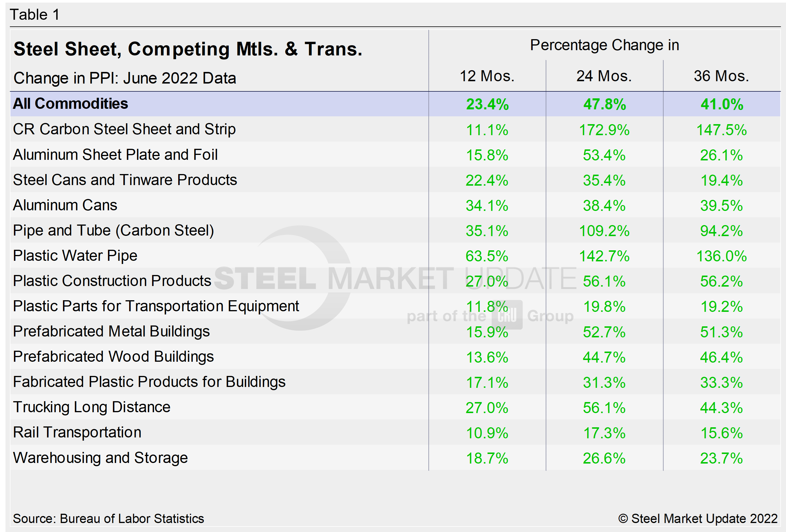Click the "Table 1" caption text
The width and height of the screenshot is (786, 532).
pos(35,15)
